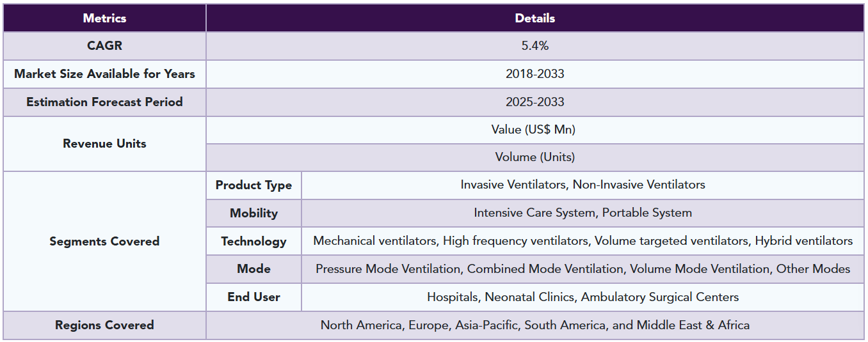
Task: Select the CAGR row label
Action: click(x=104, y=46)
